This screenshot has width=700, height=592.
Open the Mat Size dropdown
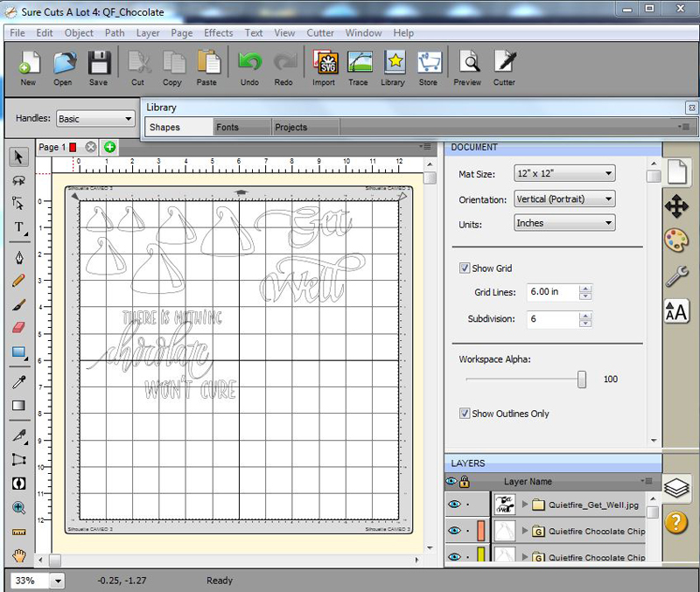(x=564, y=174)
